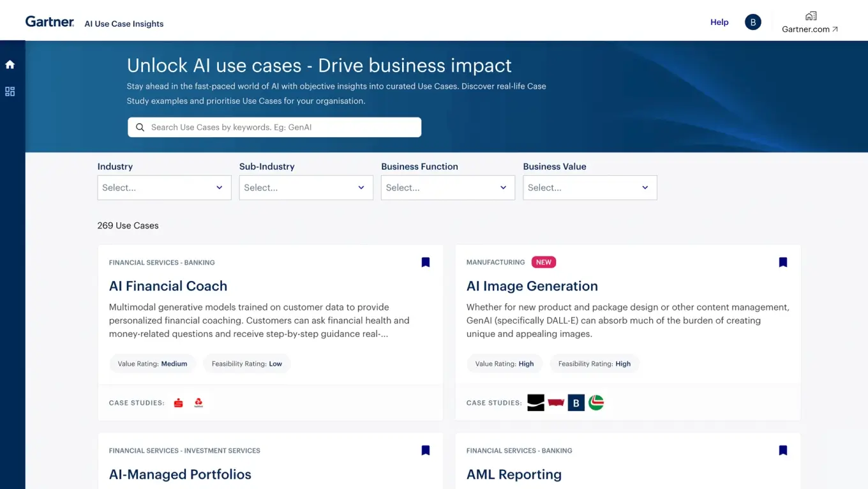Click the first case study icon under AI Financial Coach
868x489 pixels.
pos(177,402)
